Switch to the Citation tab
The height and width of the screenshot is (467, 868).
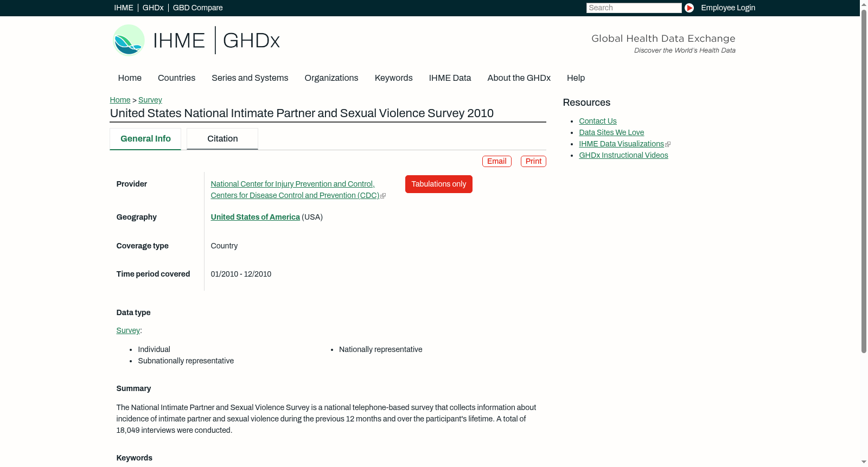click(x=222, y=139)
